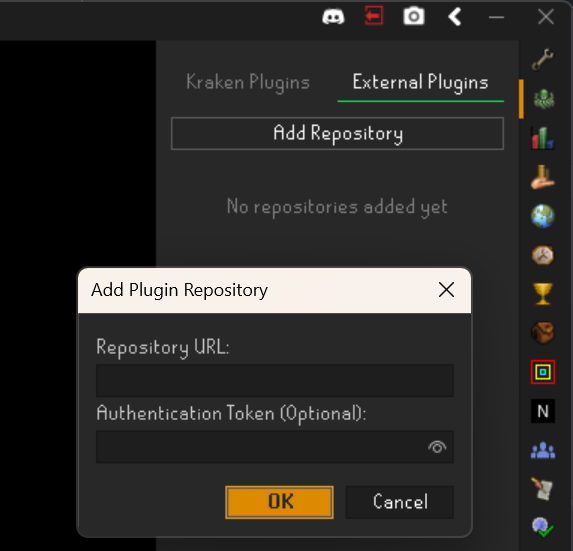Image resolution: width=573 pixels, height=551 pixels.
Task: Click the red logout arrow icon
Action: [374, 16]
